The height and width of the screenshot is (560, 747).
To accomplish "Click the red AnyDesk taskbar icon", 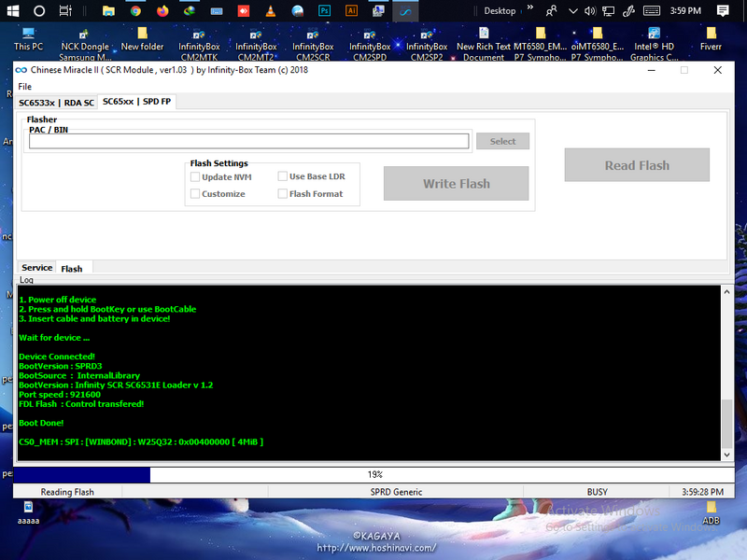I will pos(244,10).
